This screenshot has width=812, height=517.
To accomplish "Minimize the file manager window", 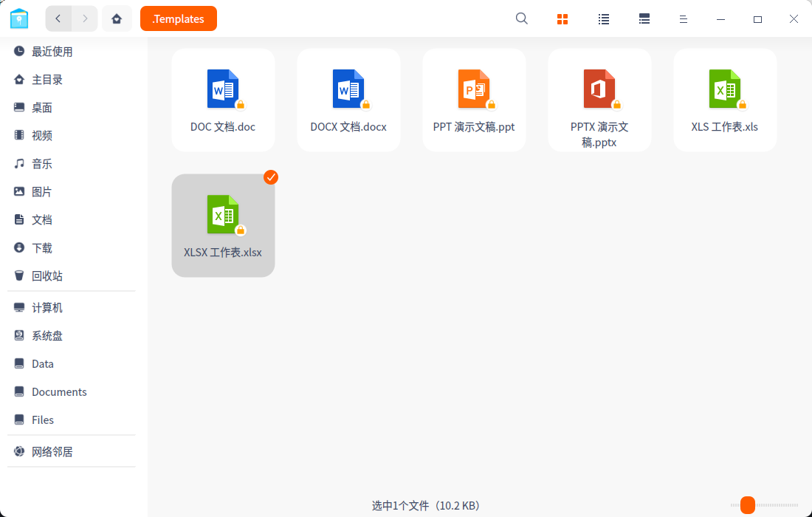I will [720, 19].
